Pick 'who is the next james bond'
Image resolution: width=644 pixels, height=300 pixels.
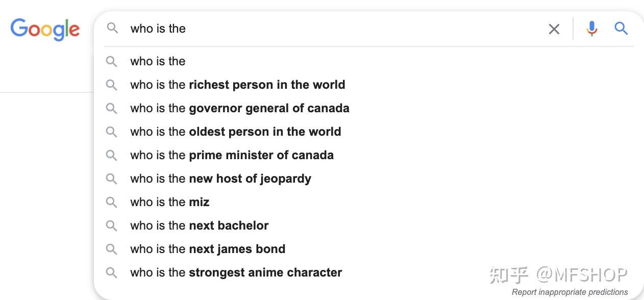[x=369, y=249]
